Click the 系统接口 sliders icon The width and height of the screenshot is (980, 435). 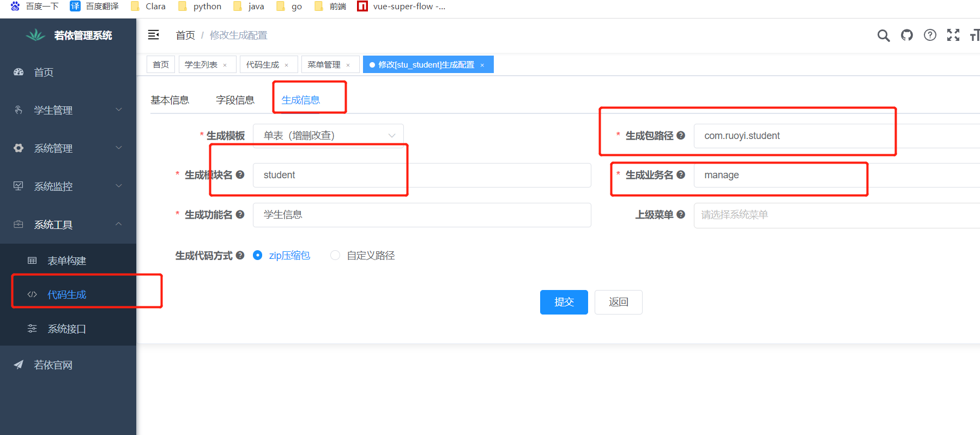point(32,329)
